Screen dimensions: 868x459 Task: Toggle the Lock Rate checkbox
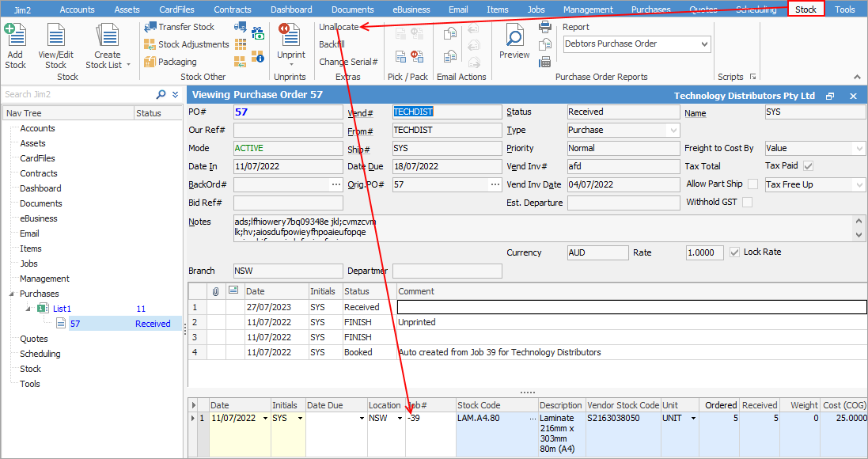(x=735, y=252)
